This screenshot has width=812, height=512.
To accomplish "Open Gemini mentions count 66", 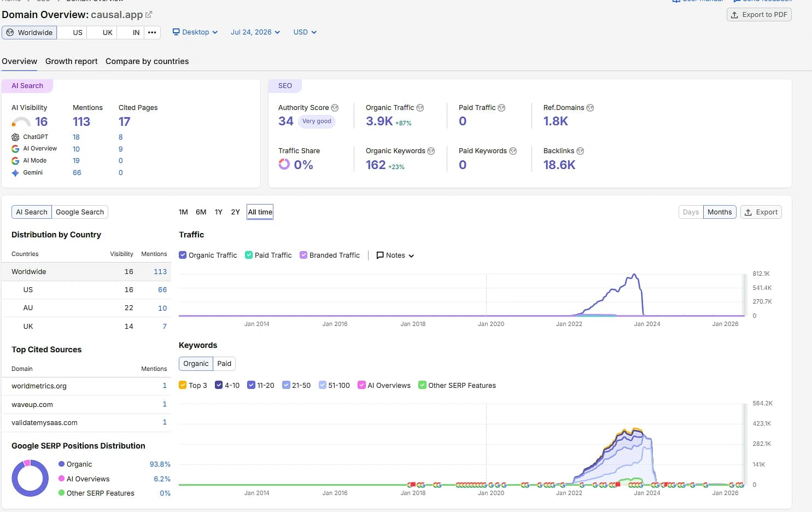I will [77, 173].
